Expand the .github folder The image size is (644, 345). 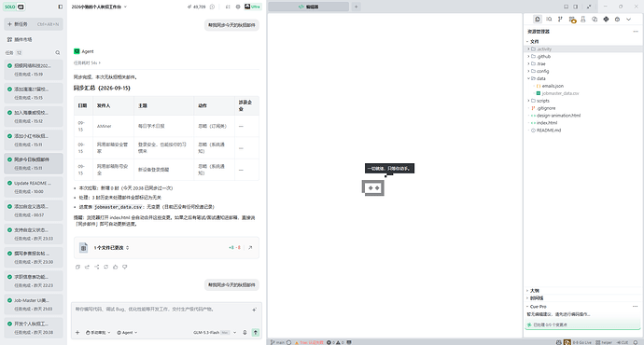(x=582, y=57)
